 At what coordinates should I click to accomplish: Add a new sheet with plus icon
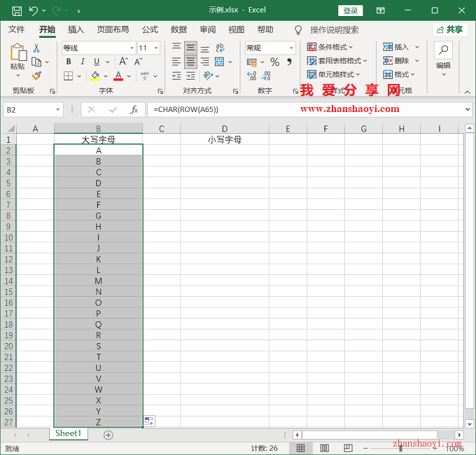point(108,435)
